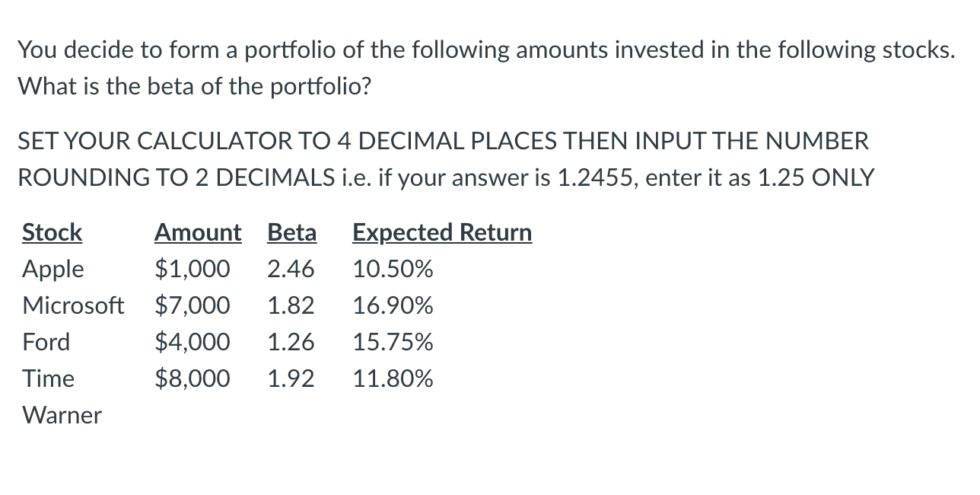The height and width of the screenshot is (495, 980).
Task: Select the Ford stock name cell
Action: click(x=46, y=342)
